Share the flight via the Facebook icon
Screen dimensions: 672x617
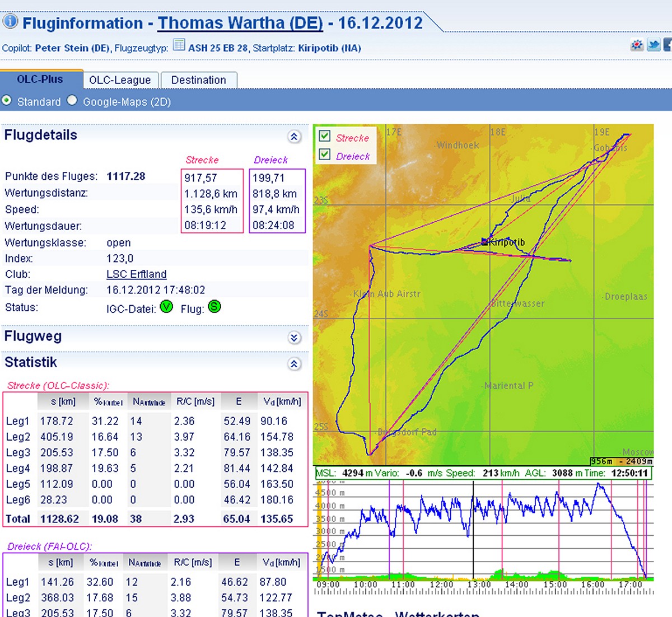click(668, 45)
